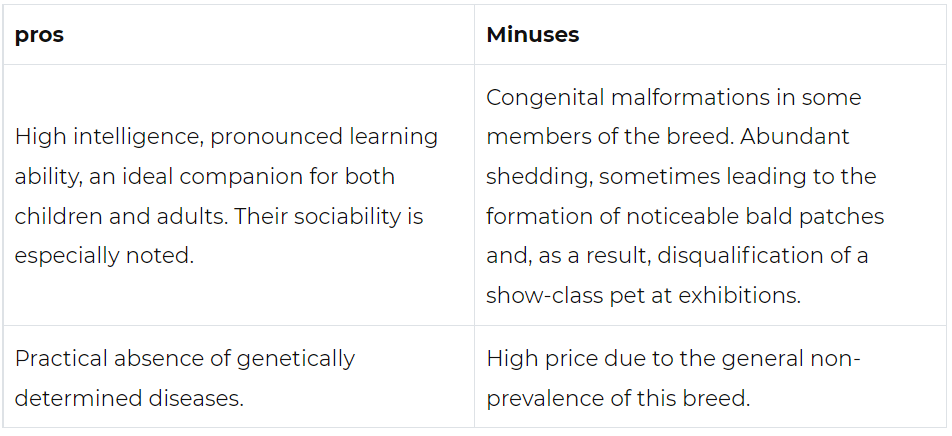The height and width of the screenshot is (436, 952).
Task: Click the line "children and adults. Their sociability is"
Action: pyautogui.click(x=219, y=216)
